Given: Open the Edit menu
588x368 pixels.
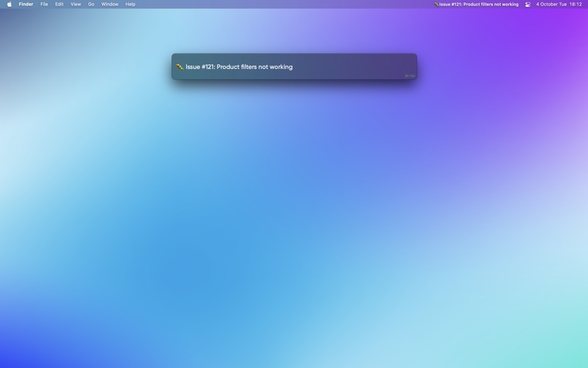Looking at the screenshot, I should click(59, 4).
